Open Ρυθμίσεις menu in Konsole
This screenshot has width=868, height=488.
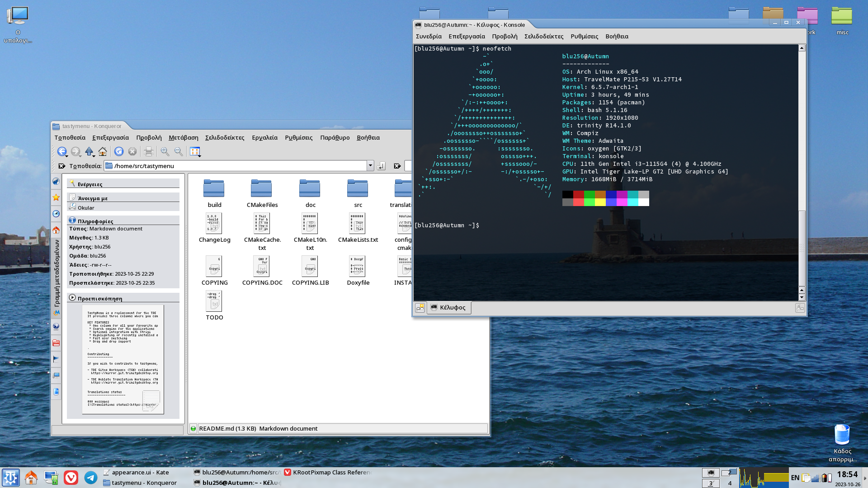(x=584, y=36)
